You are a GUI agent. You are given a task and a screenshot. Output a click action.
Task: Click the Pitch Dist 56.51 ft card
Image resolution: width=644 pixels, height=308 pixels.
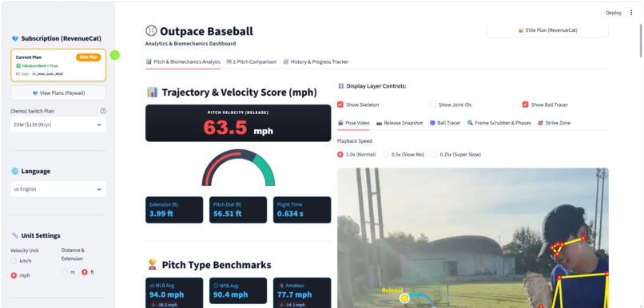[238, 210]
